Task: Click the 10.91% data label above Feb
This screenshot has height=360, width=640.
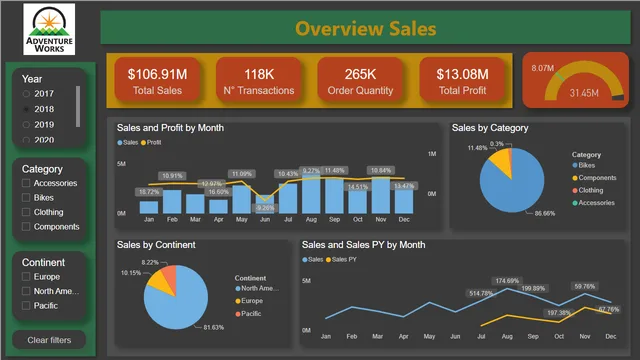Action: pos(172,176)
